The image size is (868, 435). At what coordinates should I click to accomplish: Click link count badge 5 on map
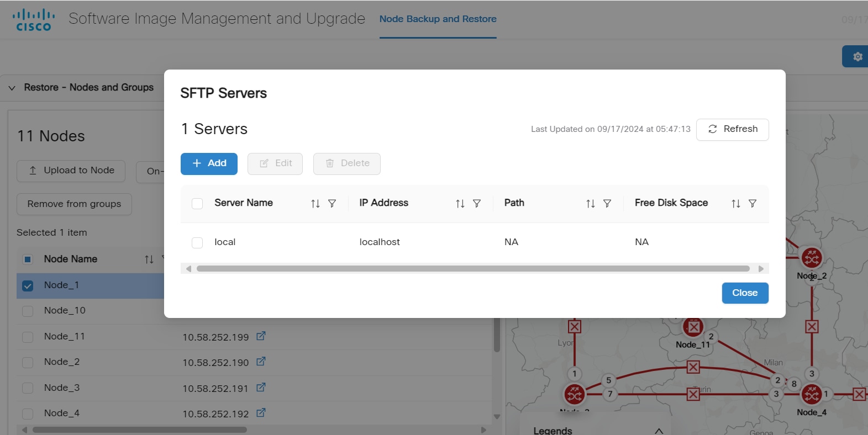(608, 380)
